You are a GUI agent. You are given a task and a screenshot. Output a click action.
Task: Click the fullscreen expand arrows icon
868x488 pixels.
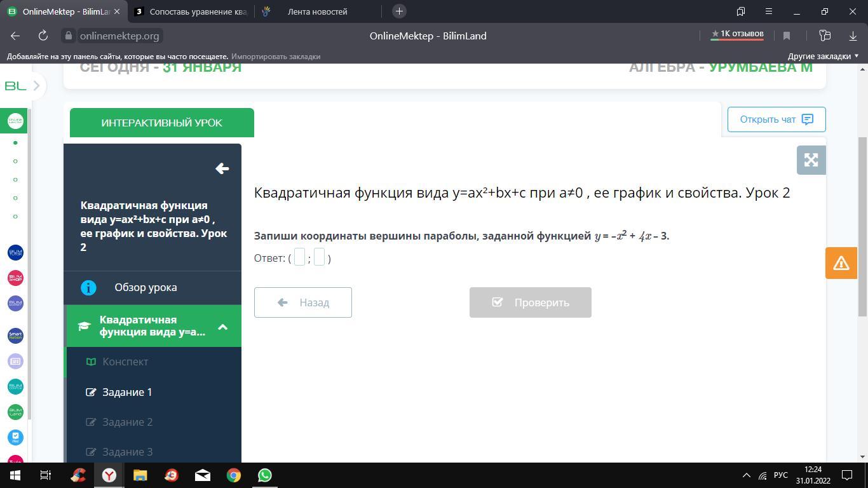tap(811, 160)
